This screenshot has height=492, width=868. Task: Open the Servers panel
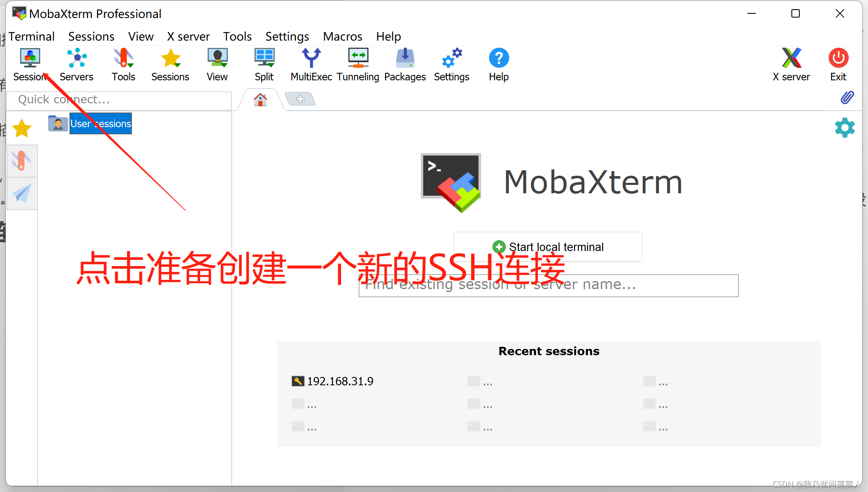pyautogui.click(x=76, y=64)
